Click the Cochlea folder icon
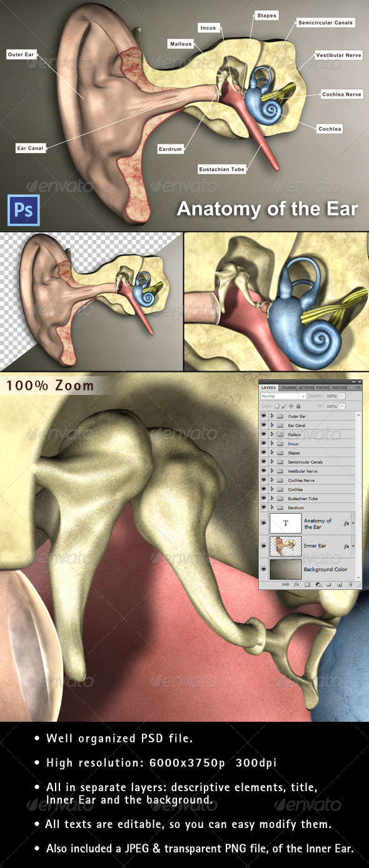369x868 pixels. pos(280,489)
